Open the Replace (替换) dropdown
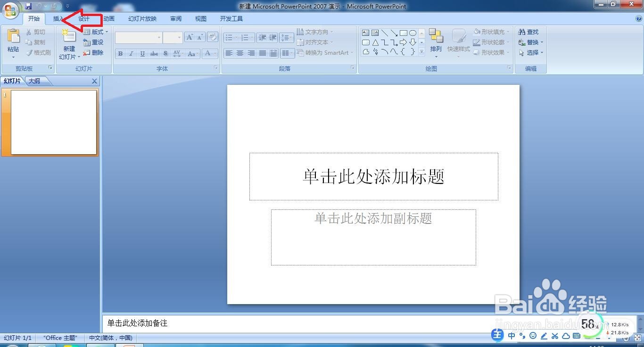This screenshot has width=644, height=347. [531, 42]
